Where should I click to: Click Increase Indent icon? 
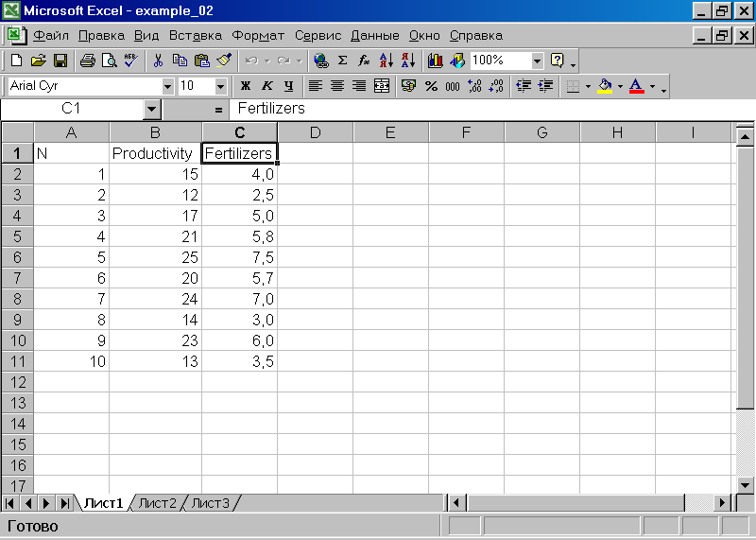click(x=545, y=86)
